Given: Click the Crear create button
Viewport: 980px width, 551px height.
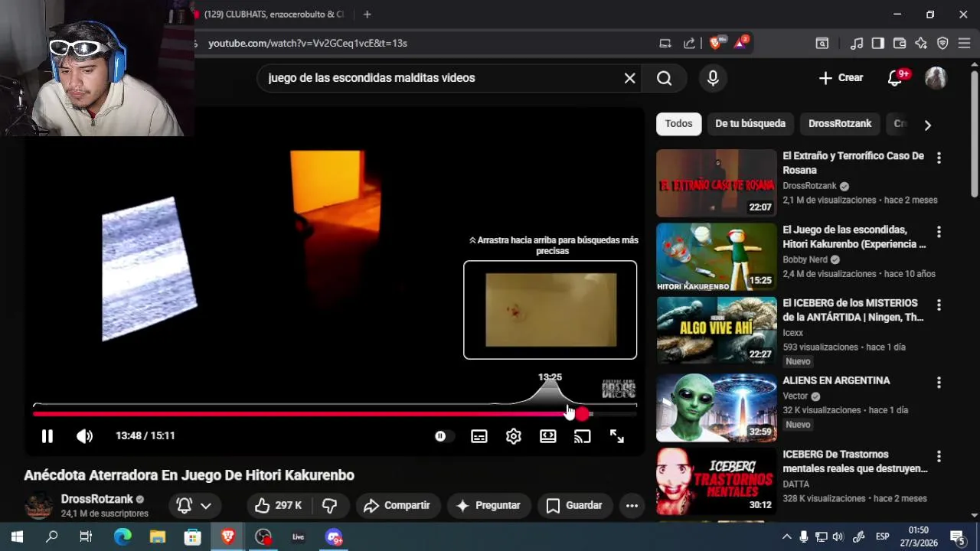Looking at the screenshot, I should pyautogui.click(x=841, y=78).
